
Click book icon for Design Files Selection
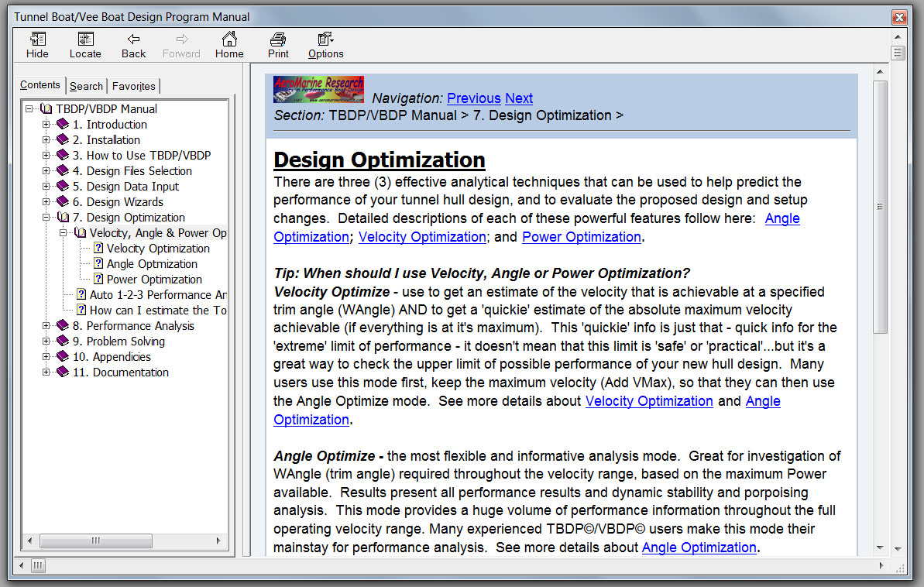(63, 170)
